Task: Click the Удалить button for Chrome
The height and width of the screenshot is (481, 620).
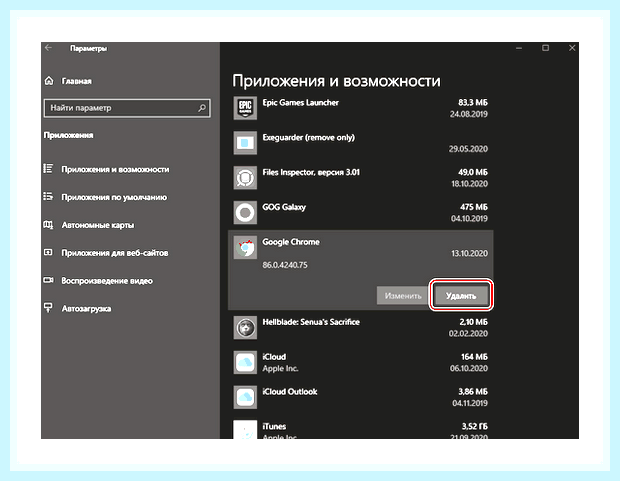Action: (461, 295)
